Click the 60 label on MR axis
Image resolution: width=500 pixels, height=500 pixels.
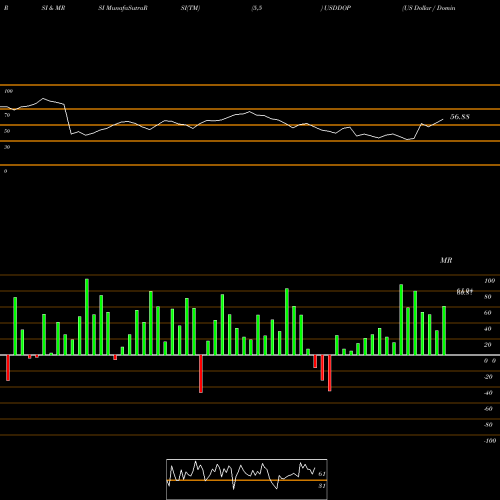pos(487,313)
